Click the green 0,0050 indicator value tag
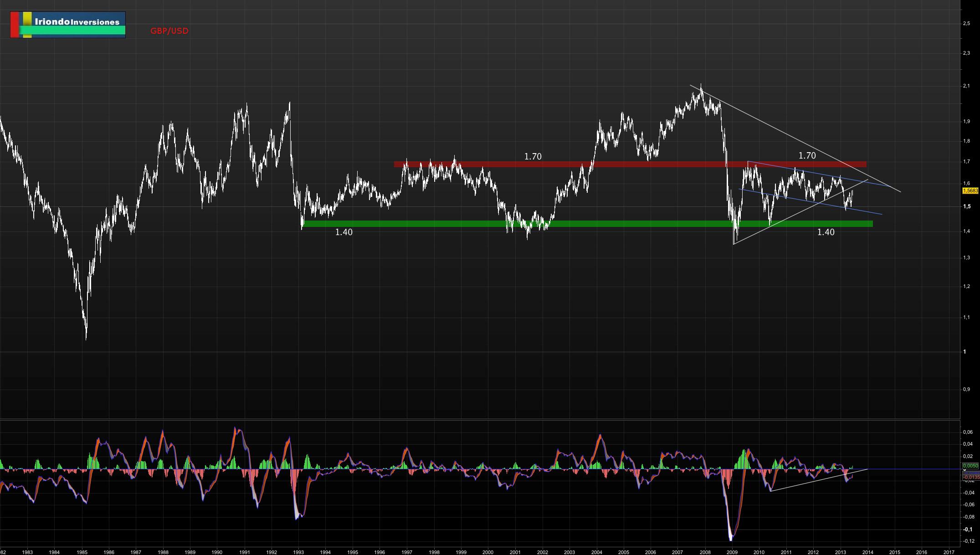Viewport: 980px width, 555px height. (x=970, y=466)
